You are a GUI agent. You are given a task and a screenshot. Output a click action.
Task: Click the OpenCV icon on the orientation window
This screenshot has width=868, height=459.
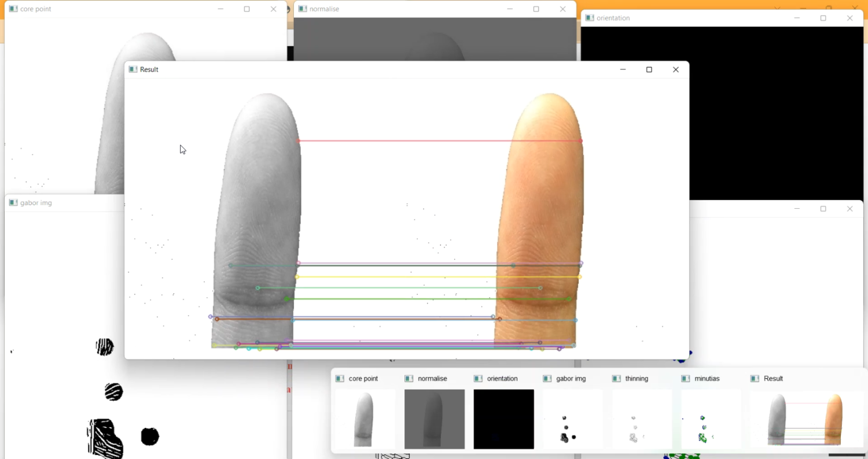click(x=589, y=18)
